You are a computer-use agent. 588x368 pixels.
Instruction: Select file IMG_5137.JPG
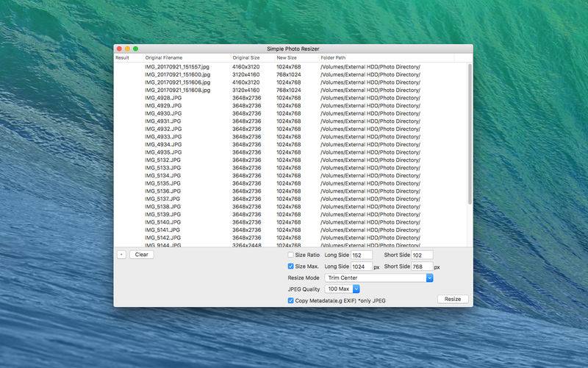[x=290, y=199]
